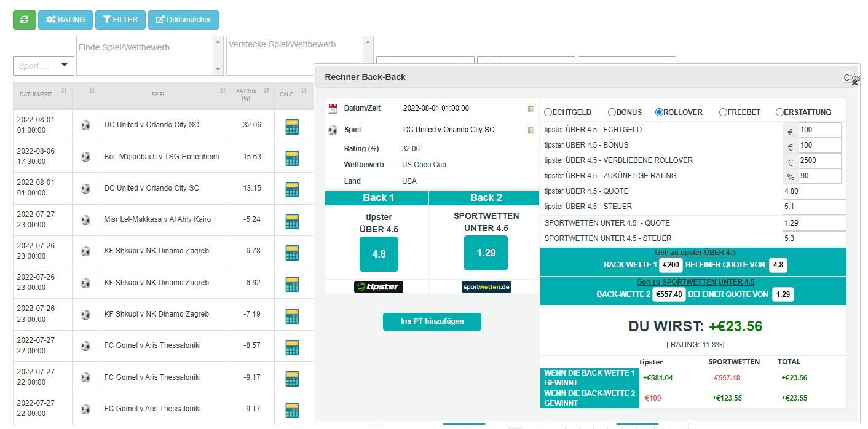Click soccer ball icon in rating 32.06 row
This screenshot has width=868, height=429.
tap(85, 125)
